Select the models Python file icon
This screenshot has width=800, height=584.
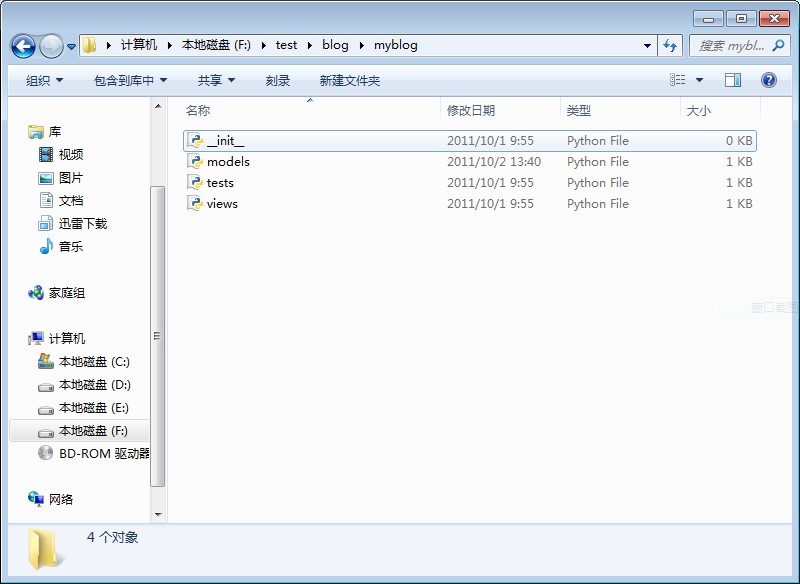pyautogui.click(x=195, y=161)
